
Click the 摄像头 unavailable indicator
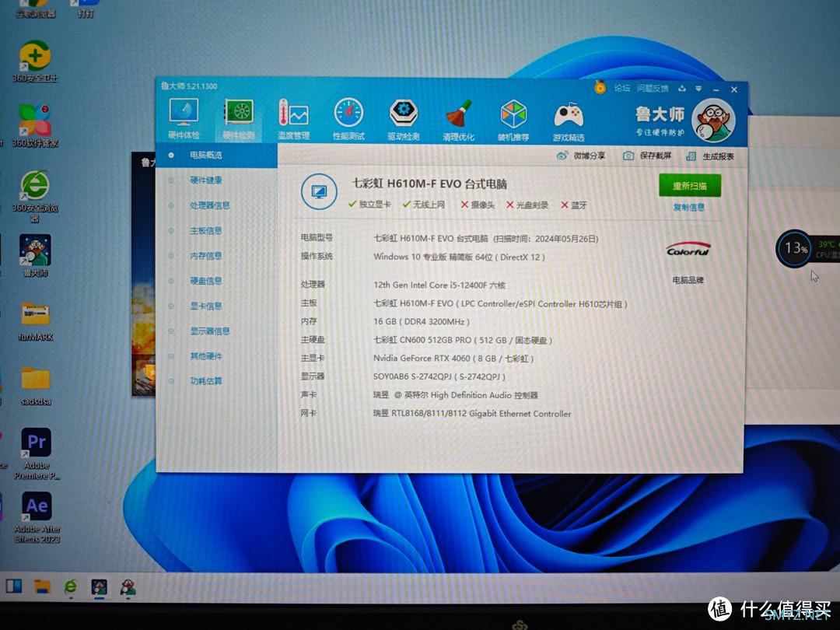pos(478,205)
